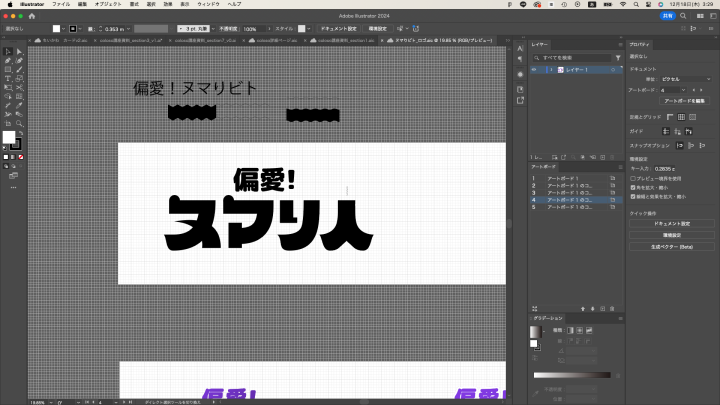Toggle visibility eye of レイヤー 1
The width and height of the screenshot is (720, 405).
(x=534, y=70)
